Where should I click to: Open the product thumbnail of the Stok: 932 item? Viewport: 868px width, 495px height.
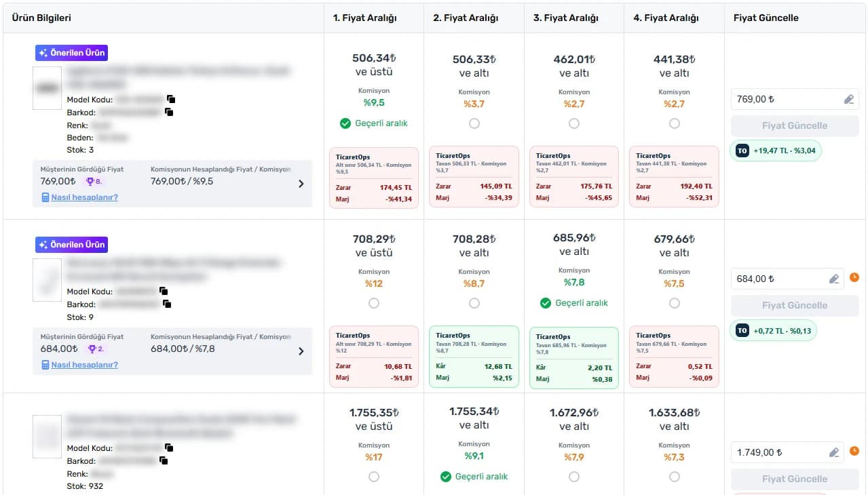(x=48, y=437)
